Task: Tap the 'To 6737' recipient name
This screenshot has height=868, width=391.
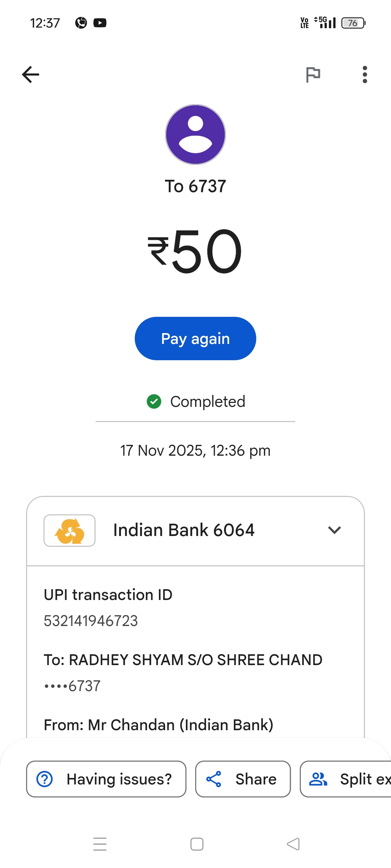Action: coord(195,186)
